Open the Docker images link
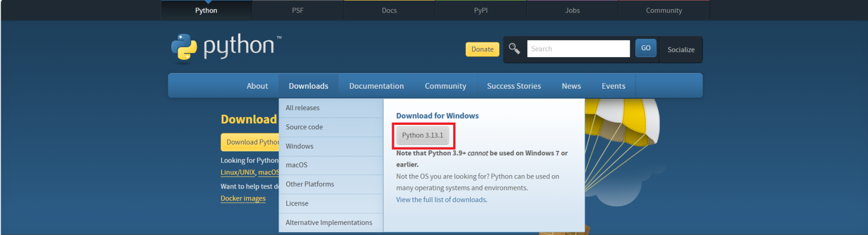The height and width of the screenshot is (235, 868). [243, 198]
